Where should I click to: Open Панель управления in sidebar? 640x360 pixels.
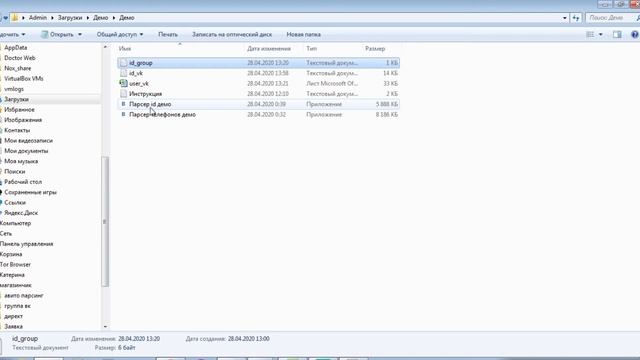tap(27, 244)
